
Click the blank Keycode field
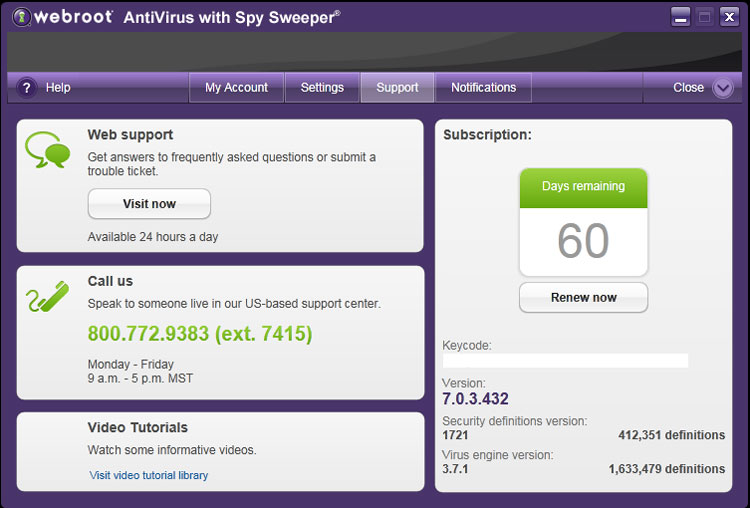click(565, 360)
